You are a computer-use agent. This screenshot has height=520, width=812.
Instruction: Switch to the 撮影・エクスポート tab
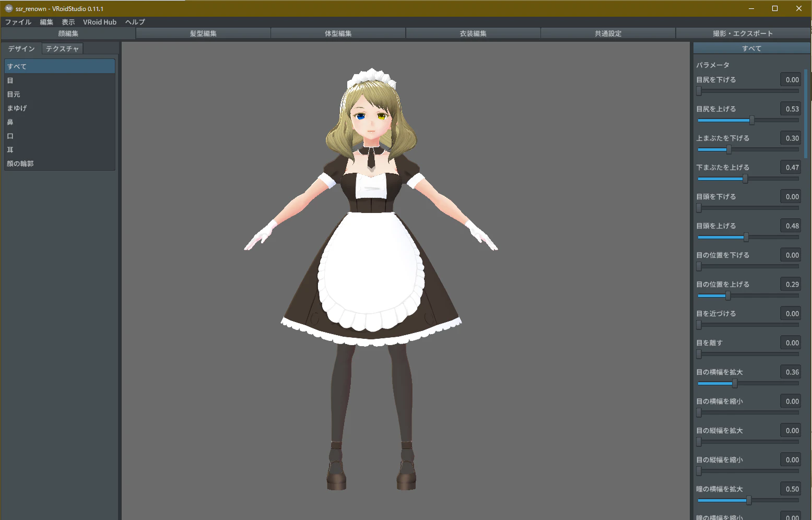coord(743,33)
